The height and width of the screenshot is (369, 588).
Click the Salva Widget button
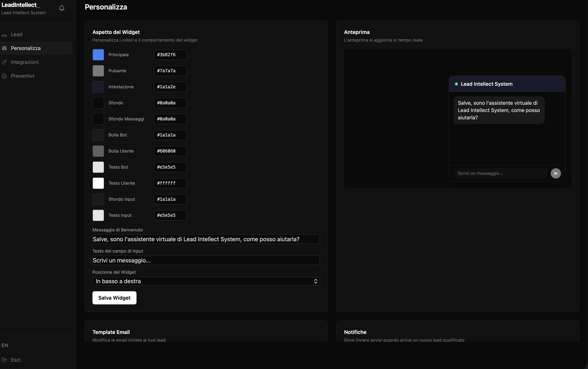tap(114, 298)
